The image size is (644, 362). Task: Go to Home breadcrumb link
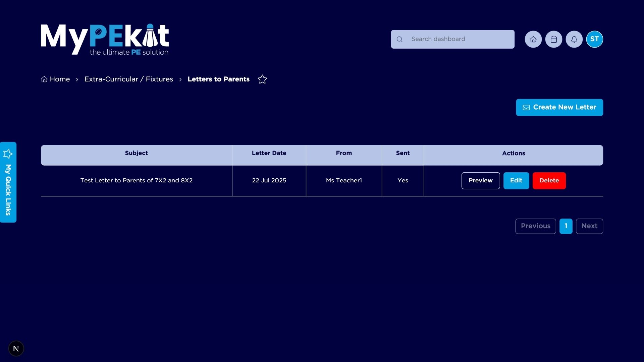coord(56,79)
